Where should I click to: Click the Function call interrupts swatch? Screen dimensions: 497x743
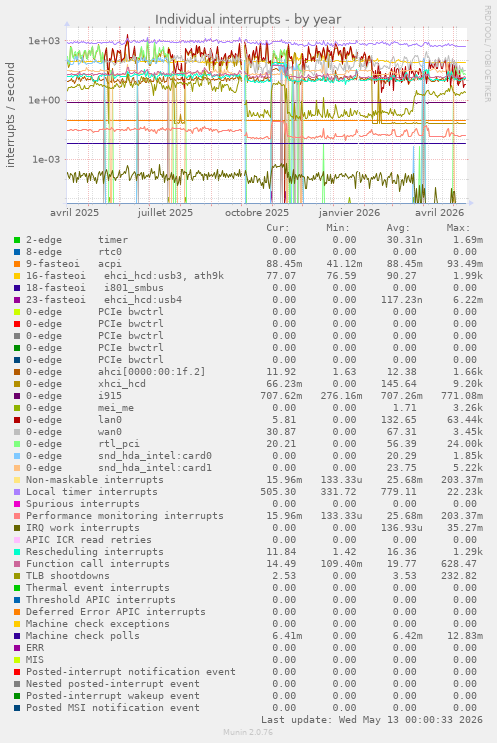pos(17,564)
